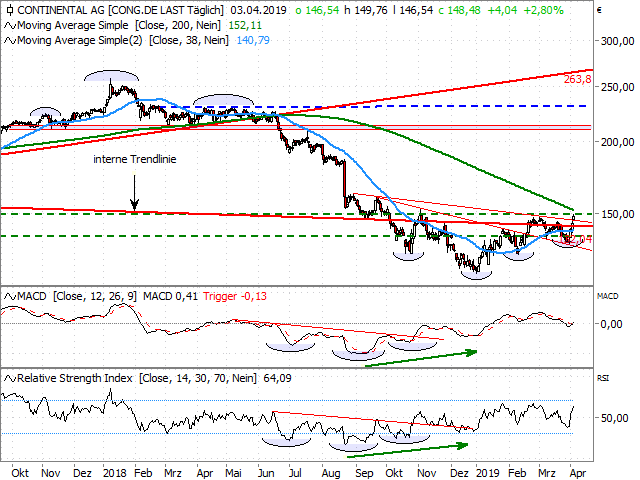Click the Okt label at timeline start
Image resolution: width=640 pixels, height=480 pixels.
click(20, 473)
